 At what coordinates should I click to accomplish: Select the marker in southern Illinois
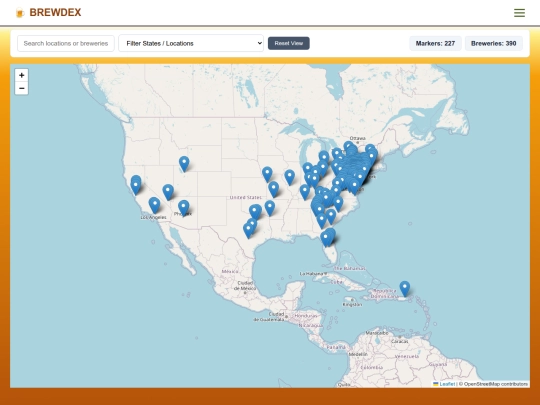tap(305, 192)
